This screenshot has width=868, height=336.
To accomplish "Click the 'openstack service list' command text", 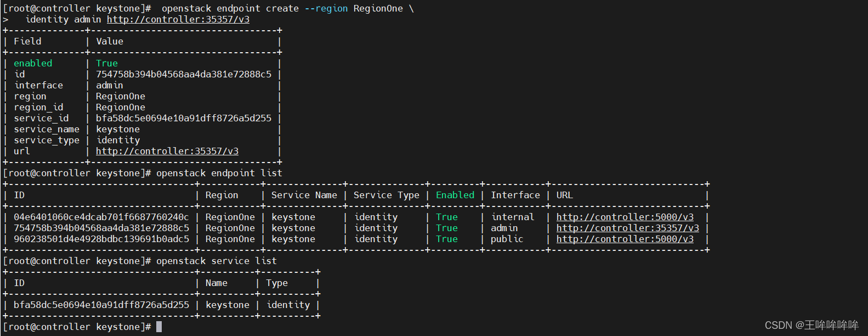I will pyautogui.click(x=217, y=261).
